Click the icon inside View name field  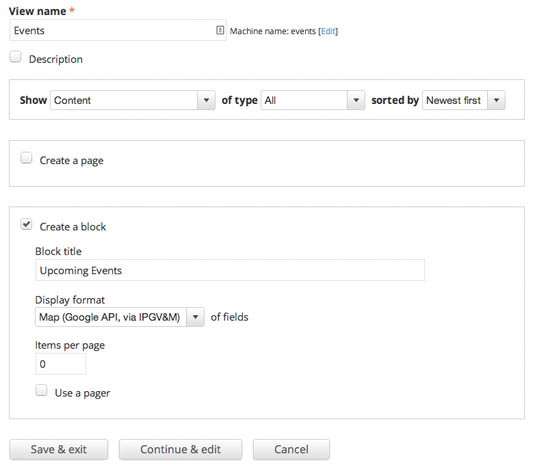tap(220, 30)
